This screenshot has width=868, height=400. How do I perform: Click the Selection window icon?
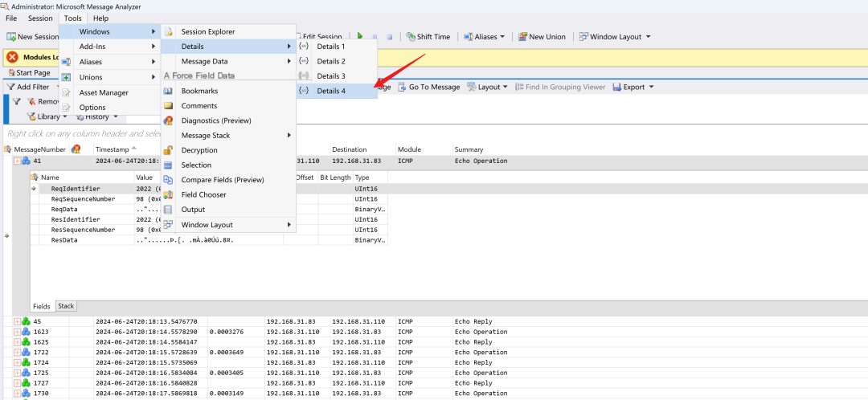tap(169, 165)
